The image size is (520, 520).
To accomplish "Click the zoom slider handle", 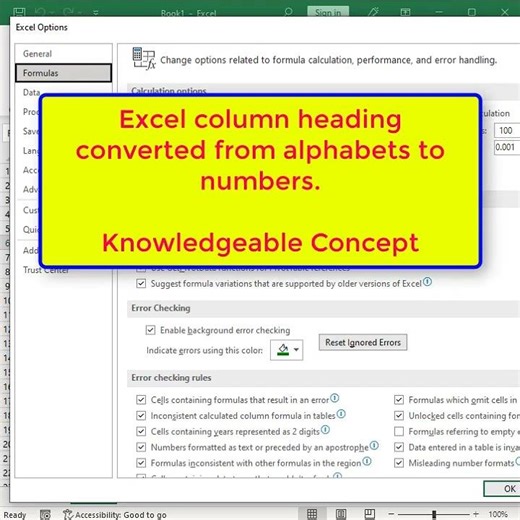I will pos(434,514).
